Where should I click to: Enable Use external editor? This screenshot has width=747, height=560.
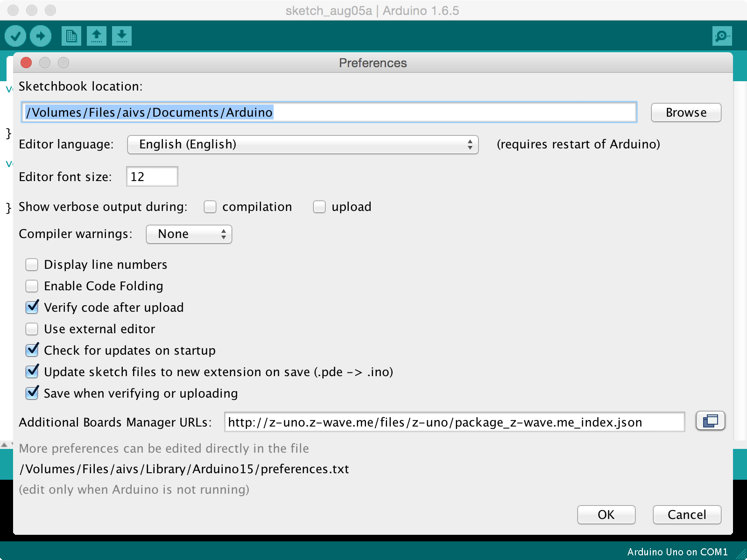click(32, 329)
